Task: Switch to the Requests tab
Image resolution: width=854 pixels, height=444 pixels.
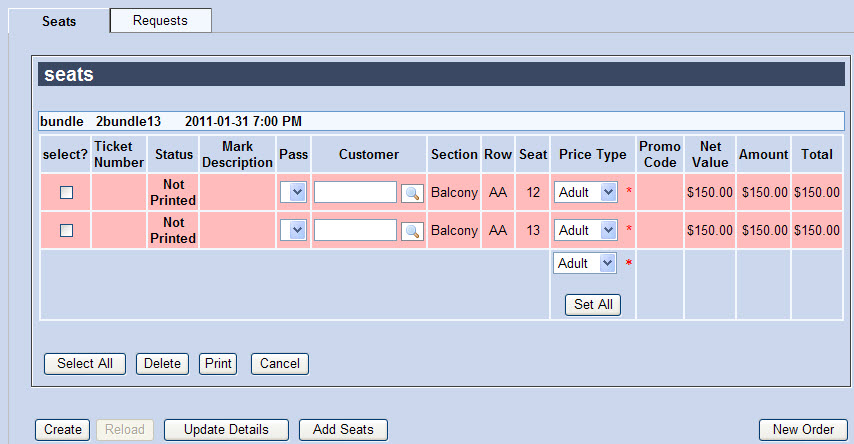Action: 161,21
